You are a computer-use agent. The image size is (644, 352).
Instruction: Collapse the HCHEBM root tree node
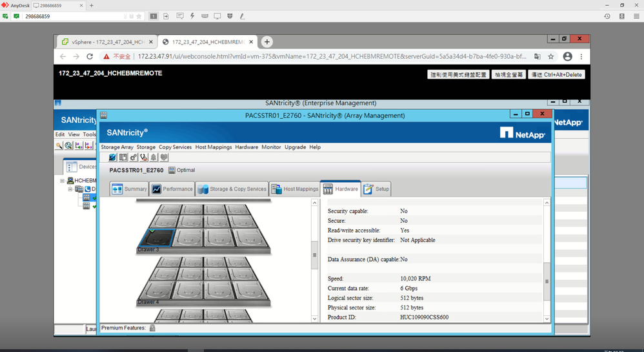coord(63,181)
